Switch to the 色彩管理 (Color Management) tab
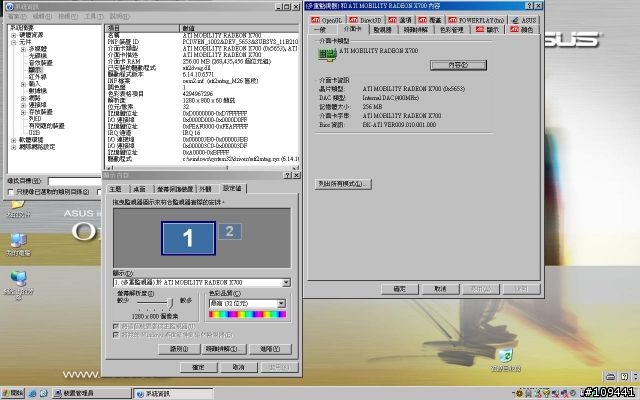The width and height of the screenshot is (640, 400). pos(451,30)
